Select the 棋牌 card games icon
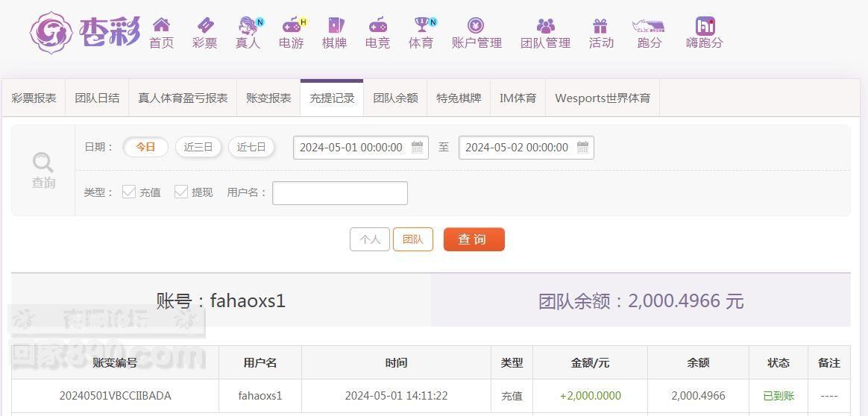Screen dimensions: 868x416 pos(335,25)
